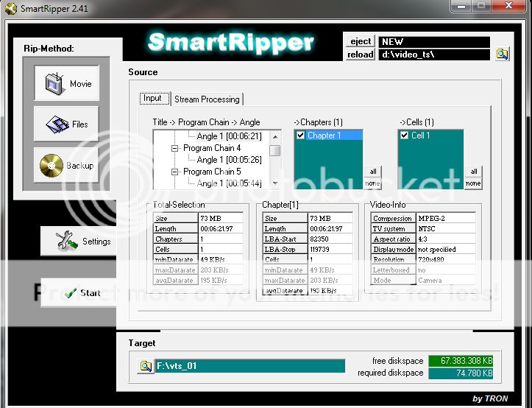
Task: Select Program Chain 5 label
Action: 212,172
